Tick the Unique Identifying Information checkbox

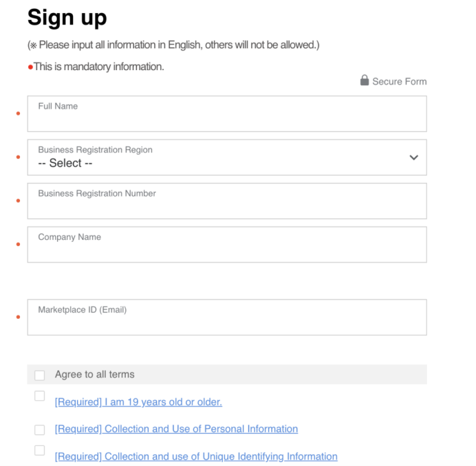[x=39, y=450]
